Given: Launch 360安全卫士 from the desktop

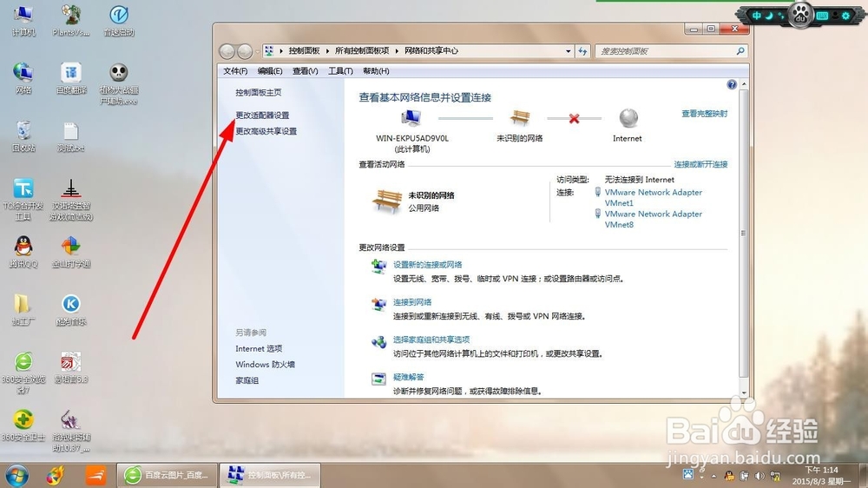Looking at the screenshot, I should point(23,425).
